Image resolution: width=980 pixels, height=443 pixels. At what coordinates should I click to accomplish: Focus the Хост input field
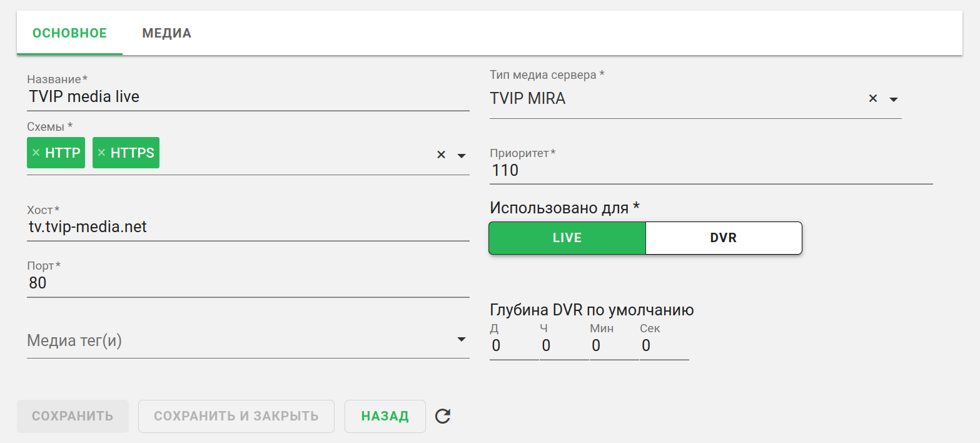248,227
